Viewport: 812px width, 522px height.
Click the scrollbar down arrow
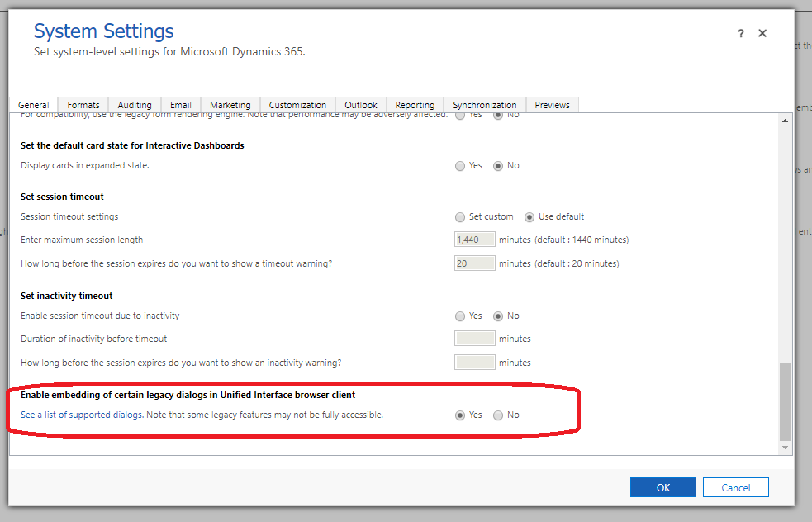pos(786,447)
